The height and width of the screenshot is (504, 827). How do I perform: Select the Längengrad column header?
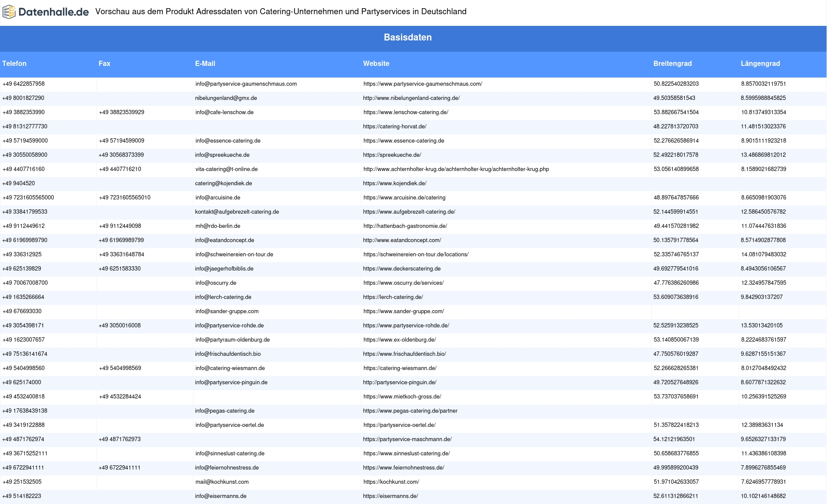click(760, 63)
